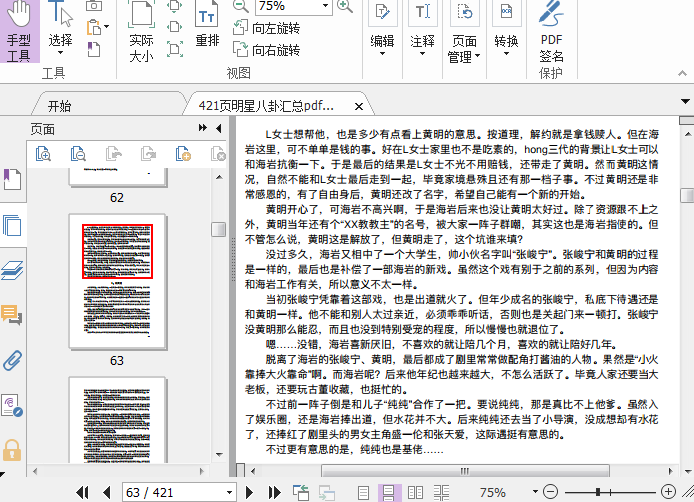Image resolution: width=694 pixels, height=502 pixels.
Task: Open the 编辑 dropdown menu
Action: (x=382, y=29)
